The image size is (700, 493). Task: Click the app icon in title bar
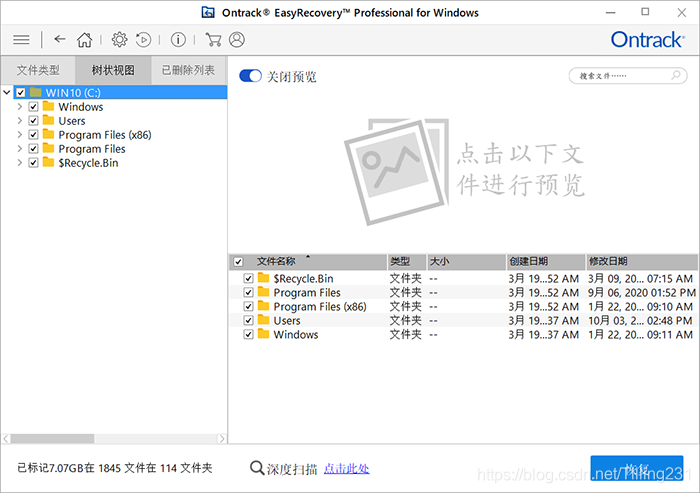coord(208,13)
